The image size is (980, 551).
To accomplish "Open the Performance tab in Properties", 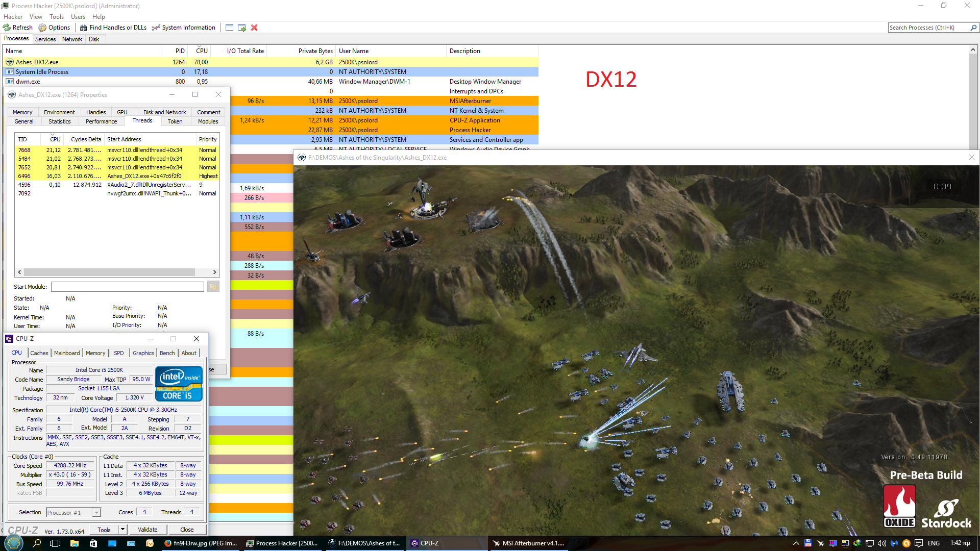I will coord(101,121).
